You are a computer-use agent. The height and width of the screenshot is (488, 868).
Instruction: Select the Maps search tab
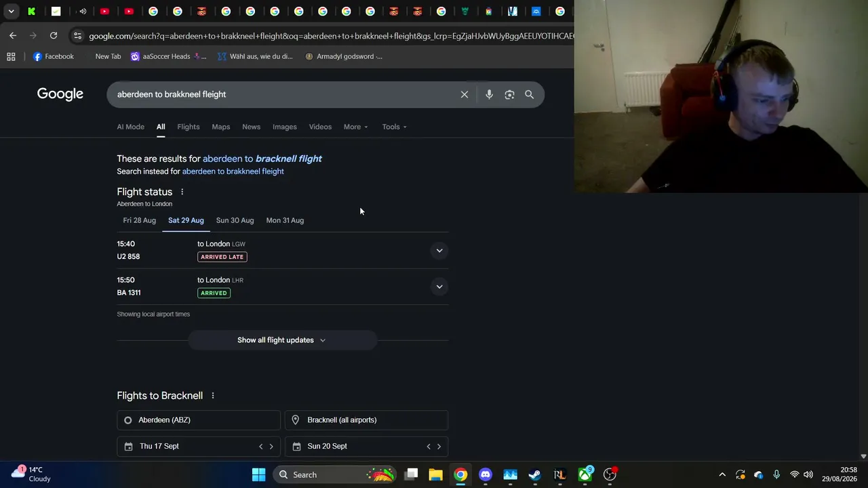[221, 127]
